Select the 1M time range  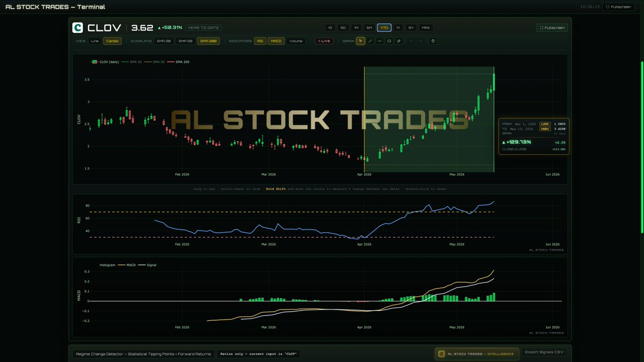pos(356,27)
